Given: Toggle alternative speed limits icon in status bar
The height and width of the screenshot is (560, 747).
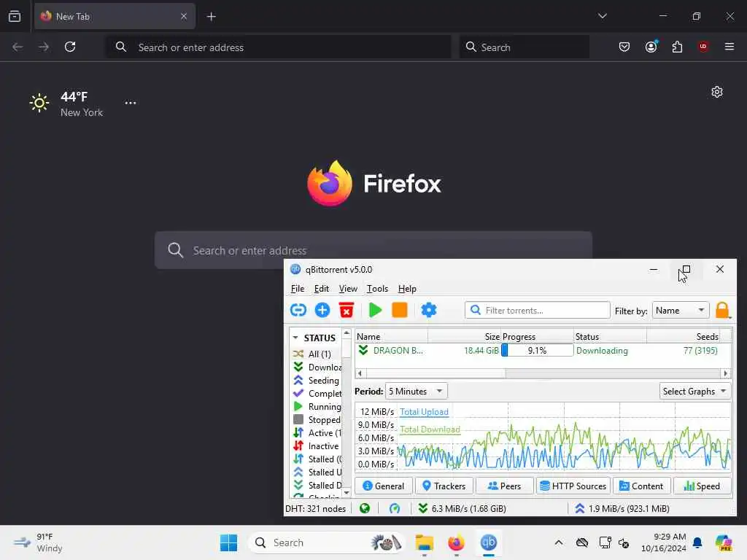Looking at the screenshot, I should [x=395, y=508].
